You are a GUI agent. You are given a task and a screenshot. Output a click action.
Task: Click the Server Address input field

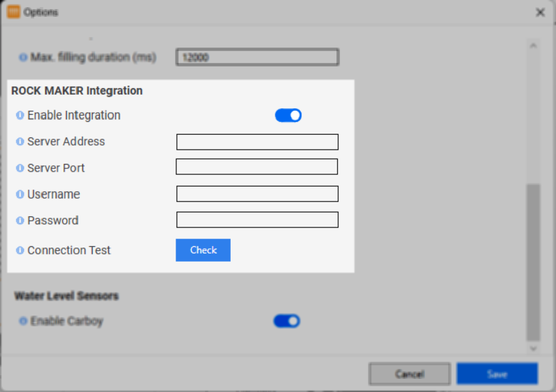pyautogui.click(x=257, y=142)
